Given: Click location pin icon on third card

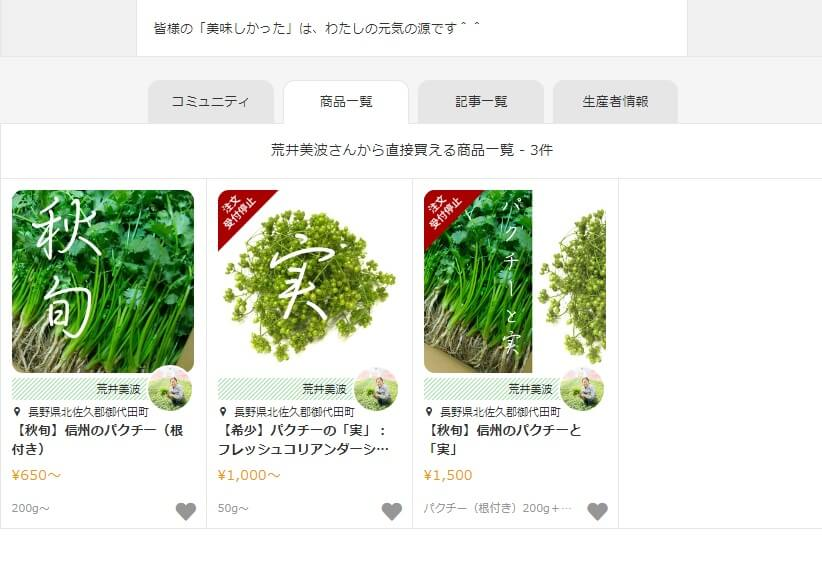Looking at the screenshot, I should point(429,412).
